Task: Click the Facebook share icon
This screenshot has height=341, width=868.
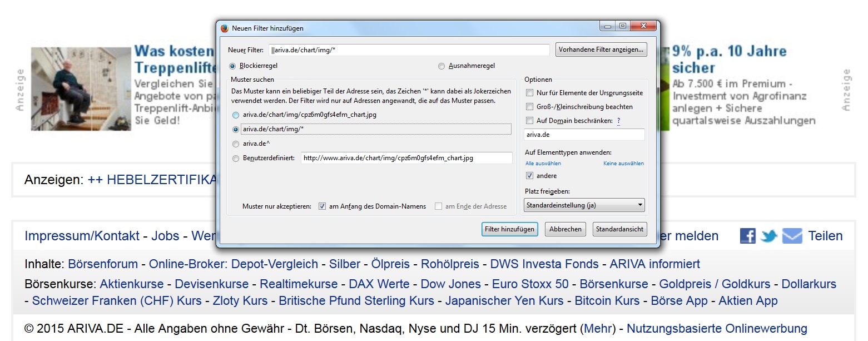Action: click(x=748, y=236)
